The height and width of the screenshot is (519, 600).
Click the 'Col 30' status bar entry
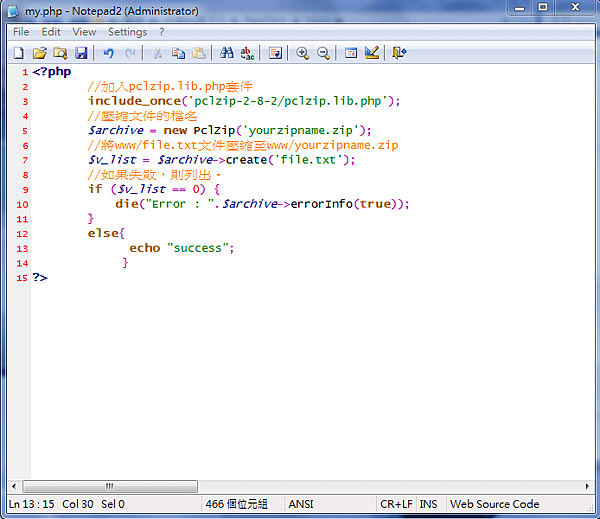pos(78,504)
